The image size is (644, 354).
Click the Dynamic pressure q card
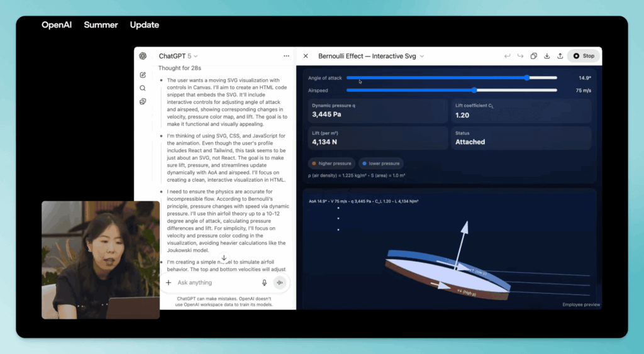point(377,111)
